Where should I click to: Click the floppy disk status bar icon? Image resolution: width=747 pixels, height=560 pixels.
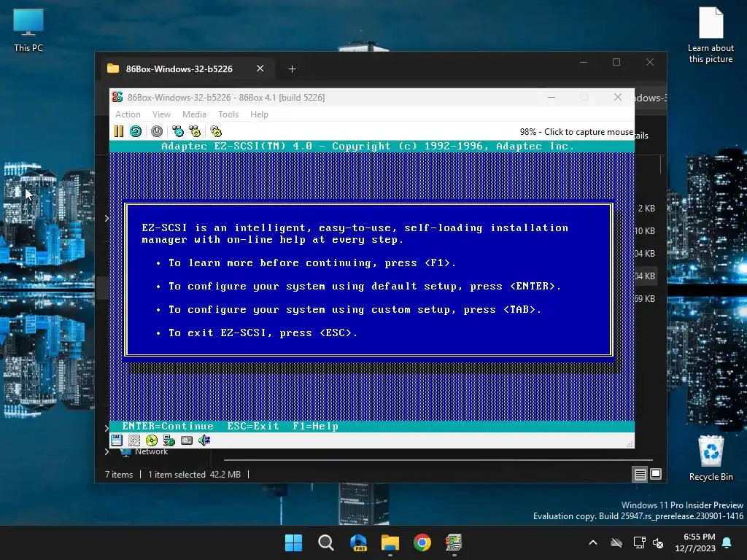click(117, 440)
